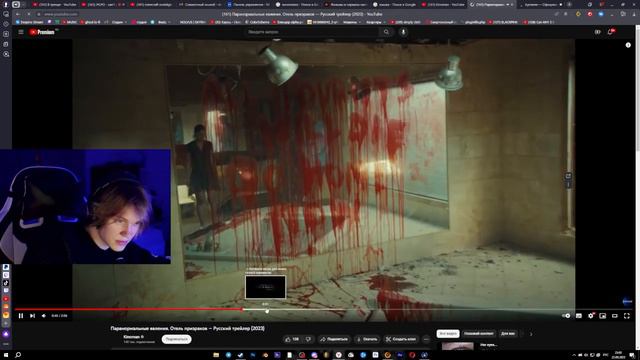Open File Explorer from the taskbar
640x360 pixels.
click(x=216, y=355)
